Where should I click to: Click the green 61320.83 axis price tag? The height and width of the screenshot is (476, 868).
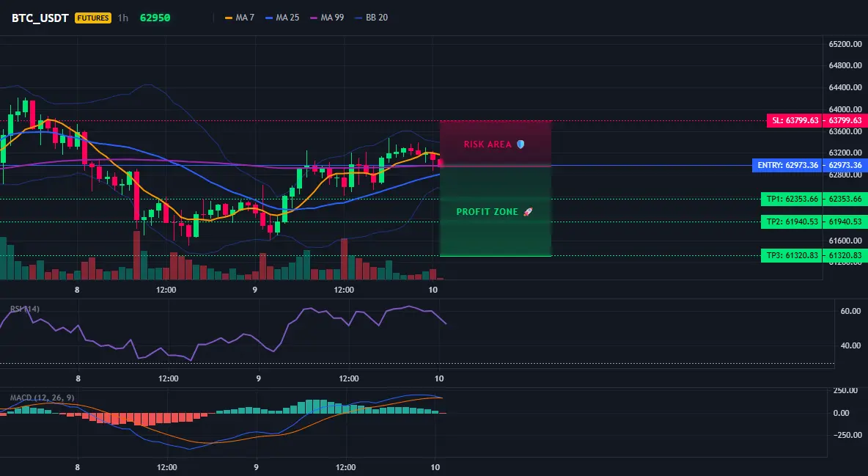845,255
